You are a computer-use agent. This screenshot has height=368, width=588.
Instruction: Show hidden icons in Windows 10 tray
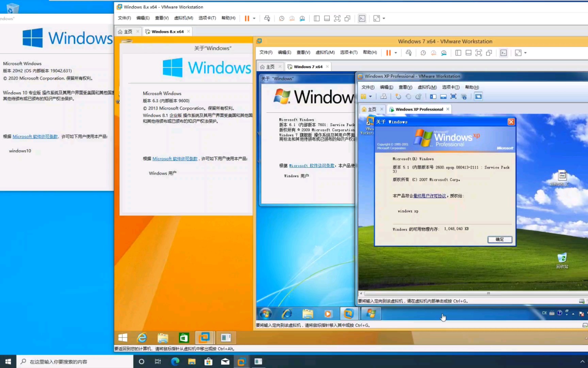(x=582, y=362)
